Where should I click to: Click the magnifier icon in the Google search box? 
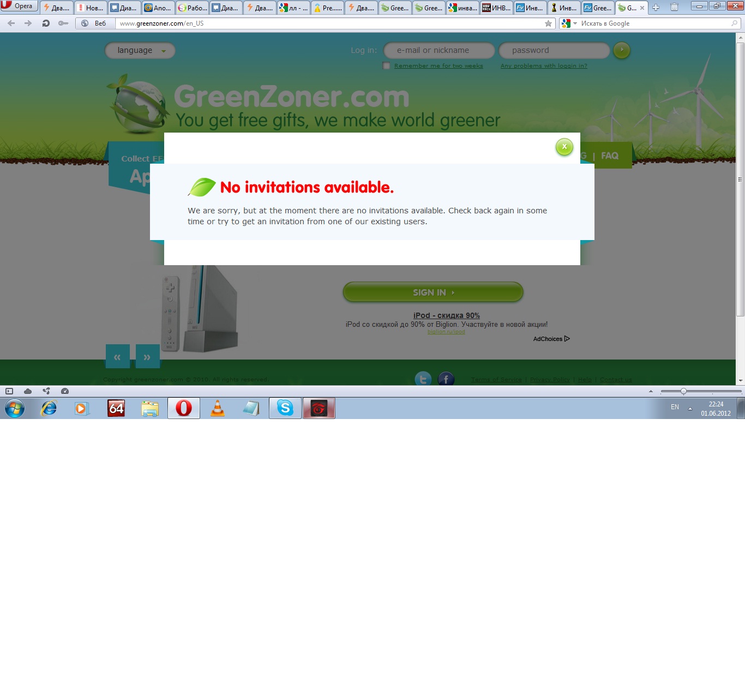tap(734, 23)
